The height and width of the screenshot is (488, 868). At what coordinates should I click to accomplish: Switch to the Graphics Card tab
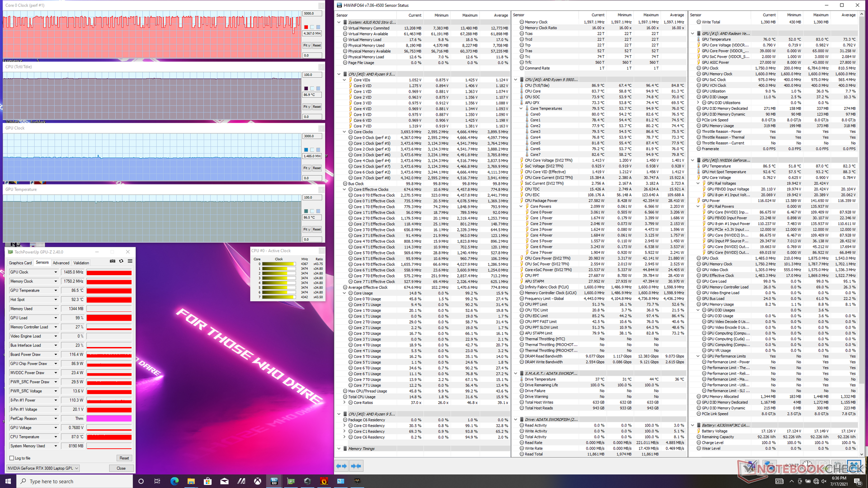pos(20,263)
